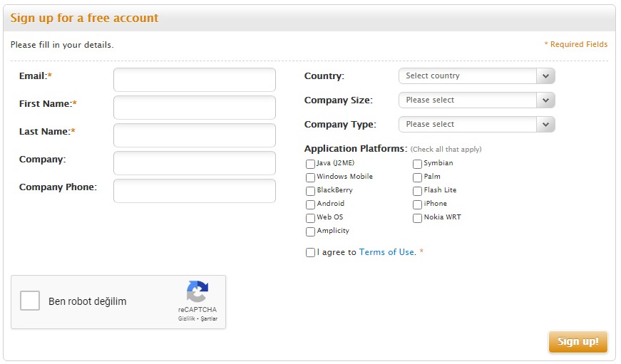Viewport: 621px width, 364px height.
Task: Click the Gizlilik privacy link in reCAPTCHA
Action: tap(186, 318)
